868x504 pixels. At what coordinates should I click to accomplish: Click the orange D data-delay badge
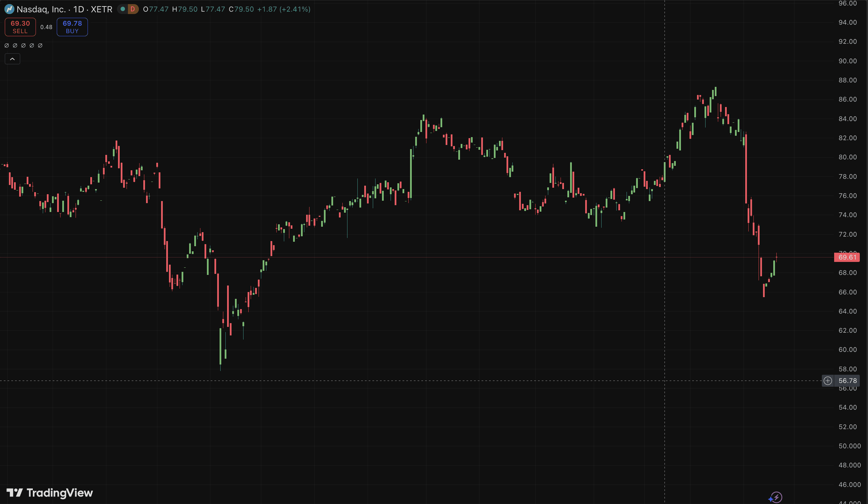pos(133,9)
